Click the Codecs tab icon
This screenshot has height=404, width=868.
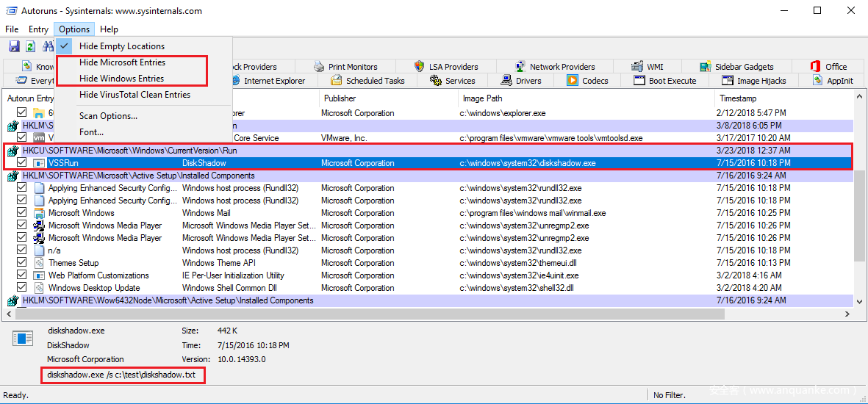tap(573, 81)
